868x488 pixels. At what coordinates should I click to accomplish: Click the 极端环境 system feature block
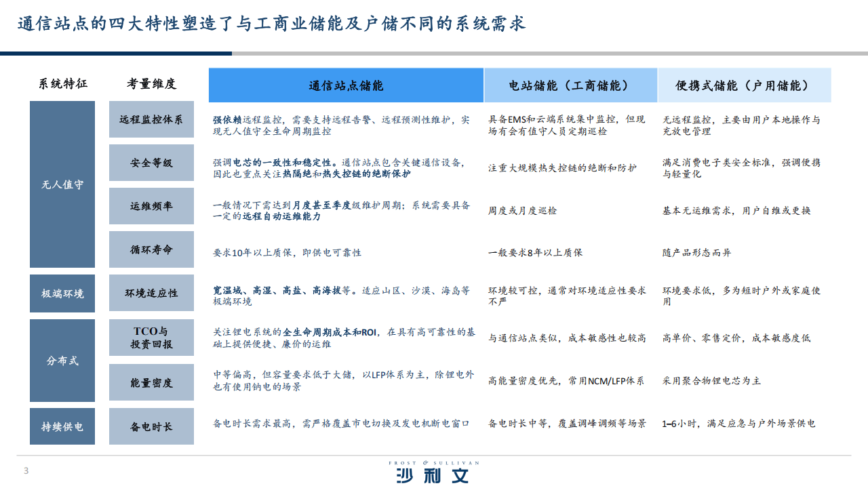(x=62, y=293)
